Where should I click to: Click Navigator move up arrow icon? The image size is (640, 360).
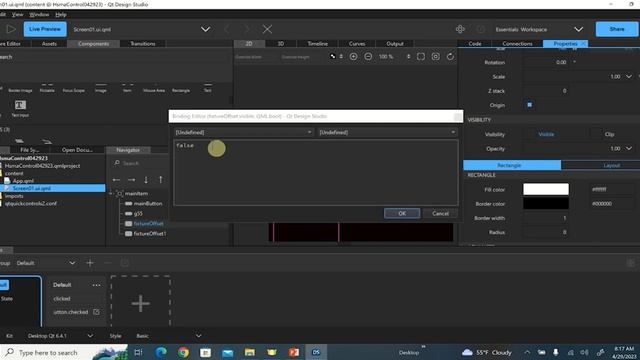(160, 180)
